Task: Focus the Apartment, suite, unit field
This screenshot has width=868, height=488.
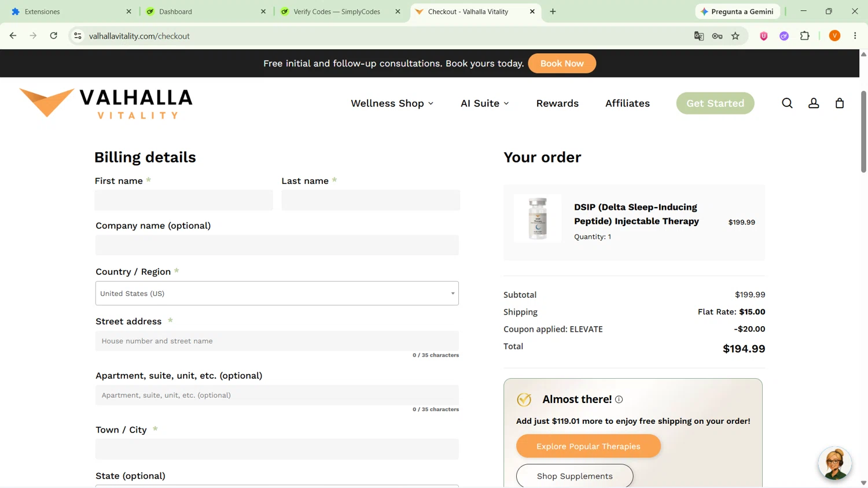Action: pyautogui.click(x=277, y=395)
